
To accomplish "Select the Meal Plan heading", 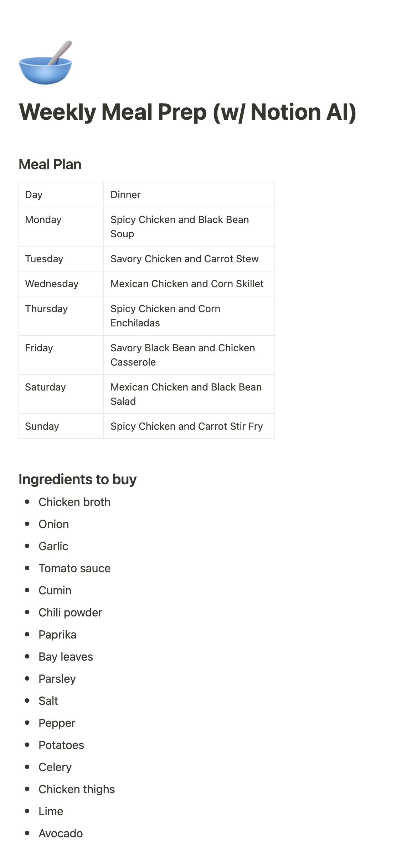I will point(50,165).
